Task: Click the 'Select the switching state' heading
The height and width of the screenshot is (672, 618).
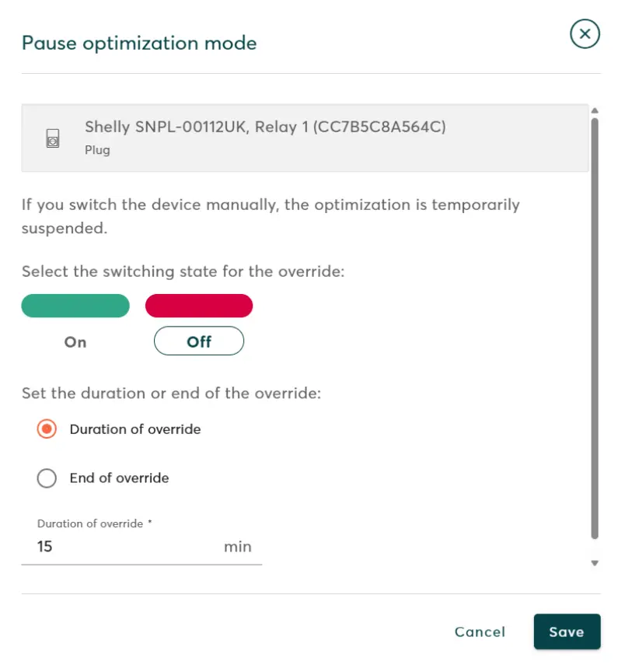Action: [183, 271]
